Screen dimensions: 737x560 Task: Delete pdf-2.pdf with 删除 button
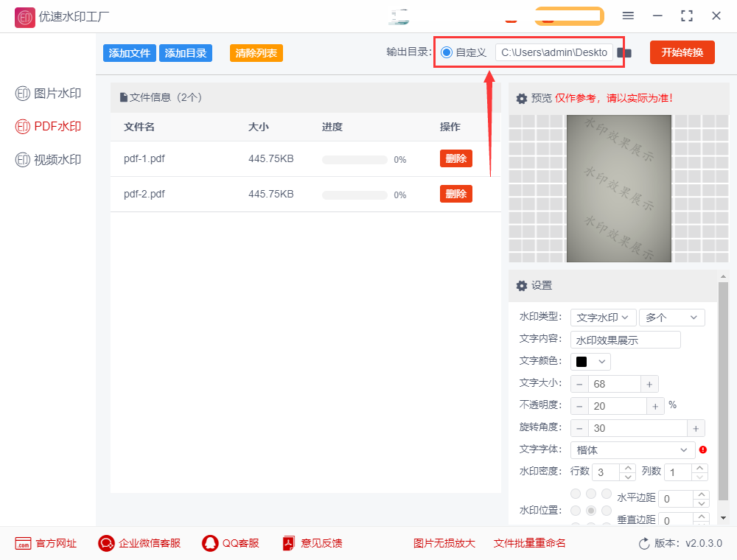coord(456,194)
